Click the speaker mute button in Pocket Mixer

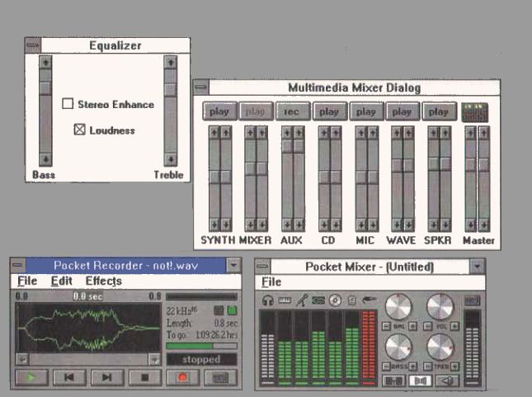447,380
